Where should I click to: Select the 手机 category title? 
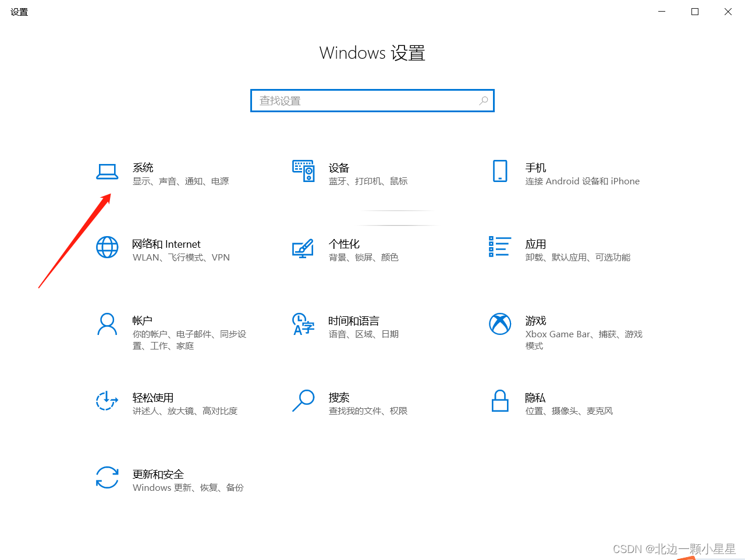coord(535,167)
